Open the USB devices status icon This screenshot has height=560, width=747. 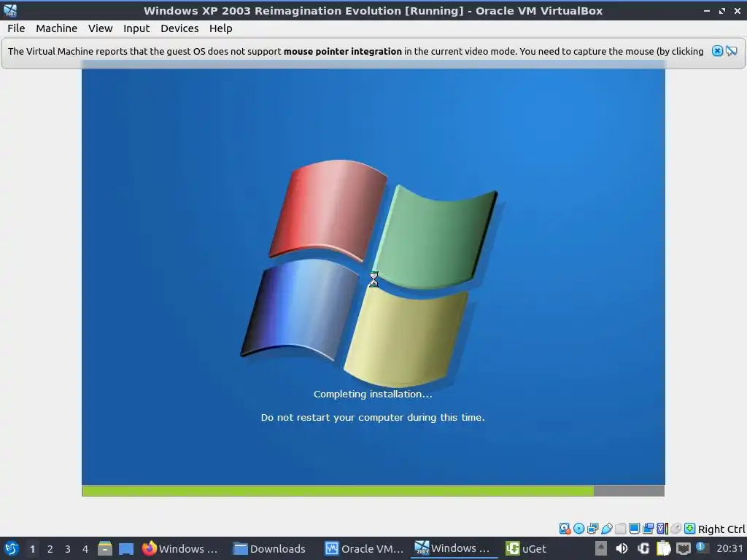(x=606, y=529)
